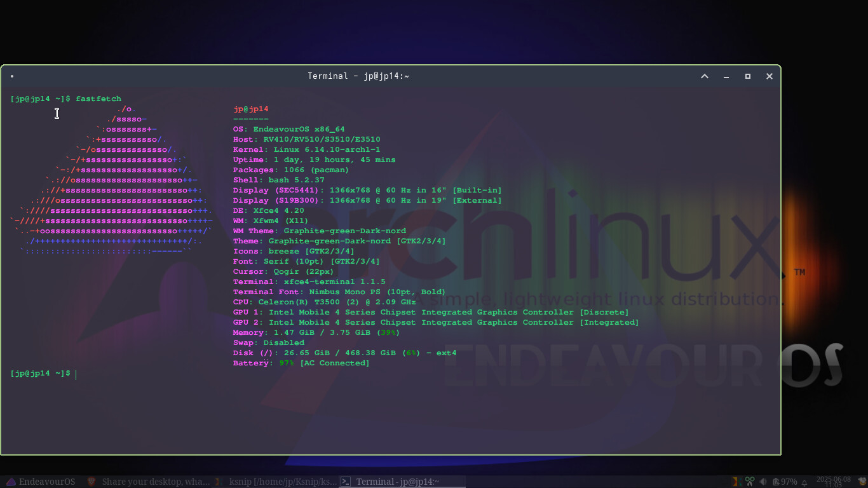Click the trash icon at panel's end

tap(862, 481)
